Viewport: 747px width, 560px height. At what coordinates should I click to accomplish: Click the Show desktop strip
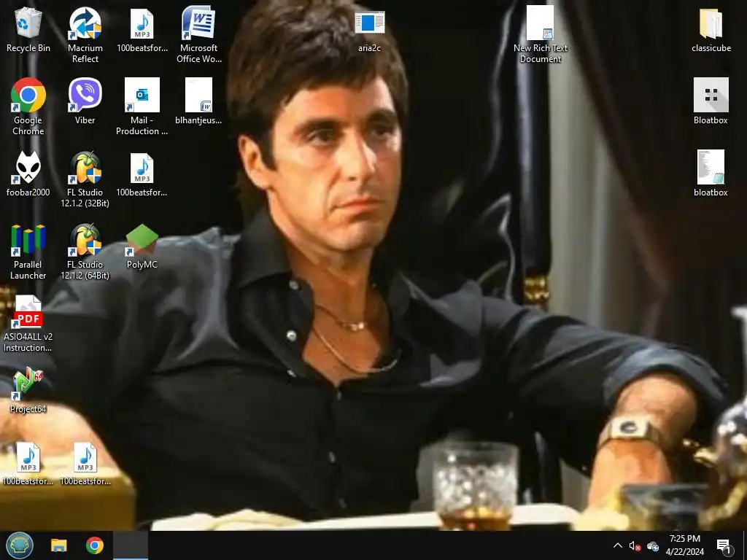(745, 545)
